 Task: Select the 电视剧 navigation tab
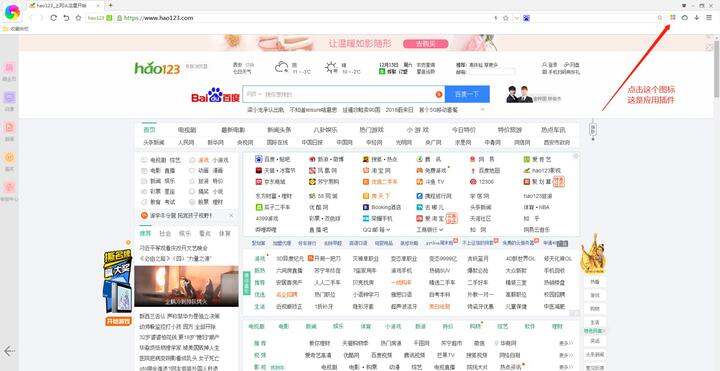(x=187, y=130)
